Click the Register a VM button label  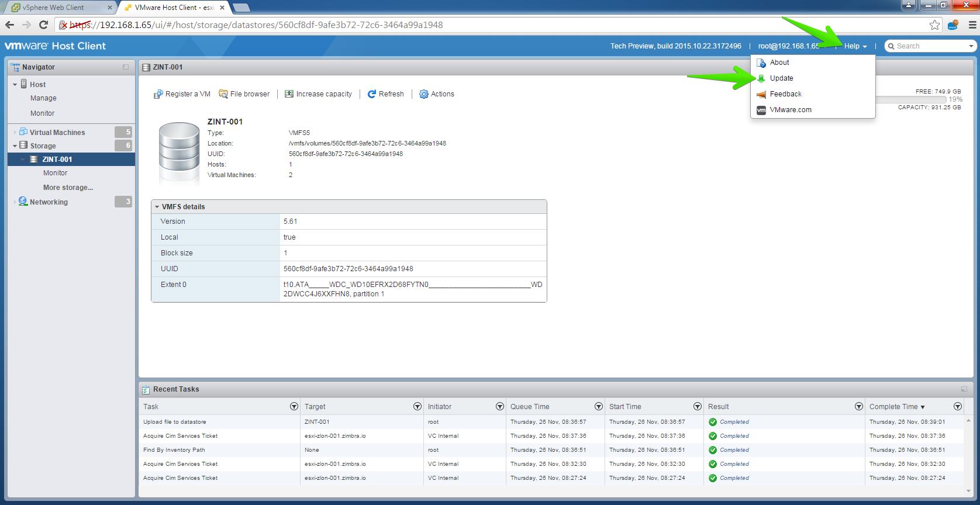(188, 94)
